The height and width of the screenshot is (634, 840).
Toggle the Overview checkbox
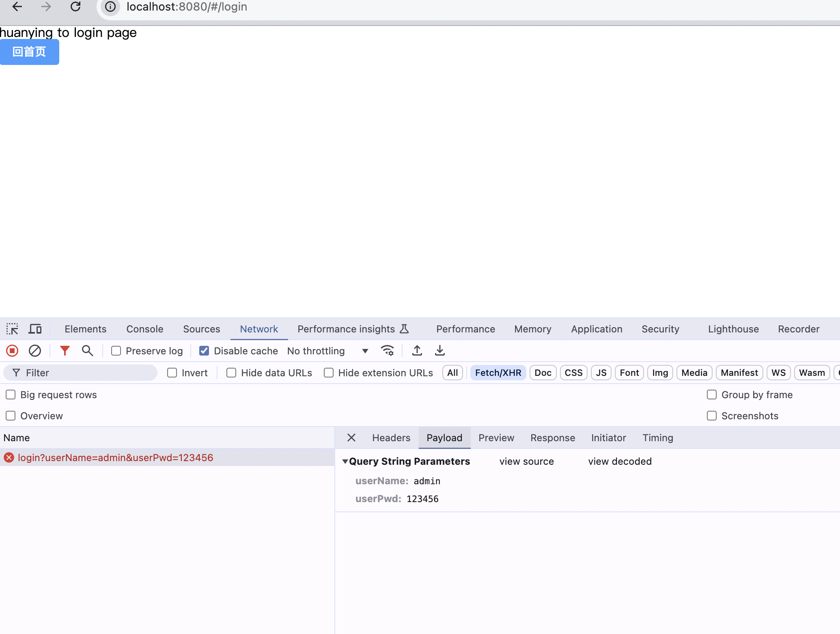(x=11, y=416)
